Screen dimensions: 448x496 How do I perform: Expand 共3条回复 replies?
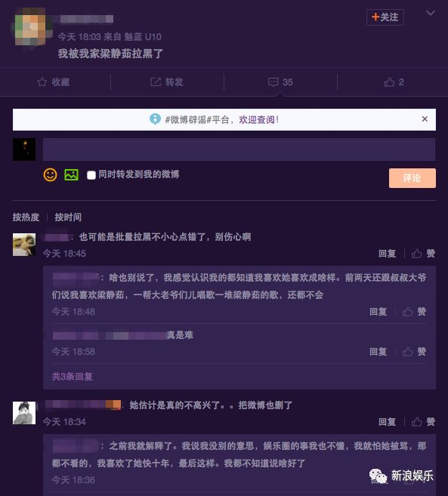(x=73, y=377)
